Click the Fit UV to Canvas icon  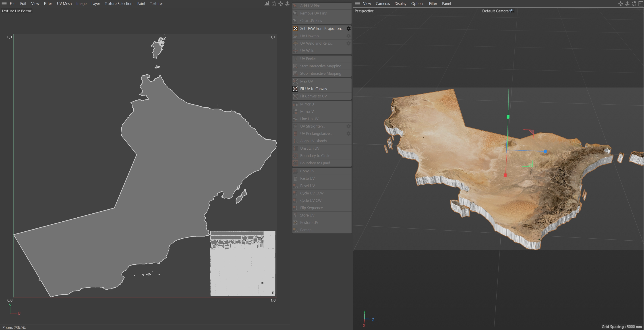click(x=295, y=89)
